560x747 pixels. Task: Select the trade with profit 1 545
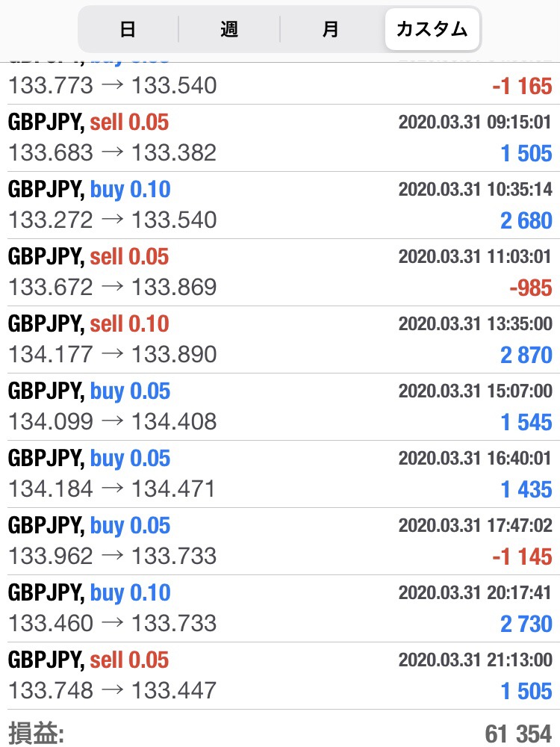280,407
